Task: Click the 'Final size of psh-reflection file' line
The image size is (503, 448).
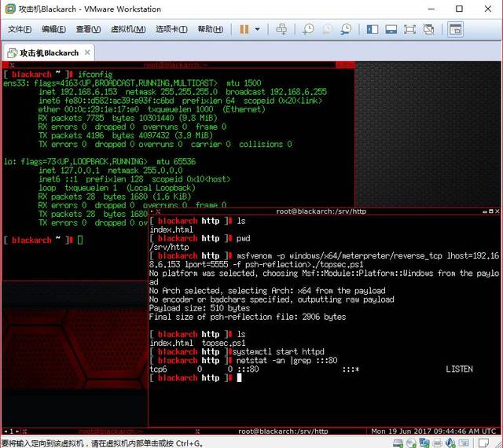Action: 248,317
